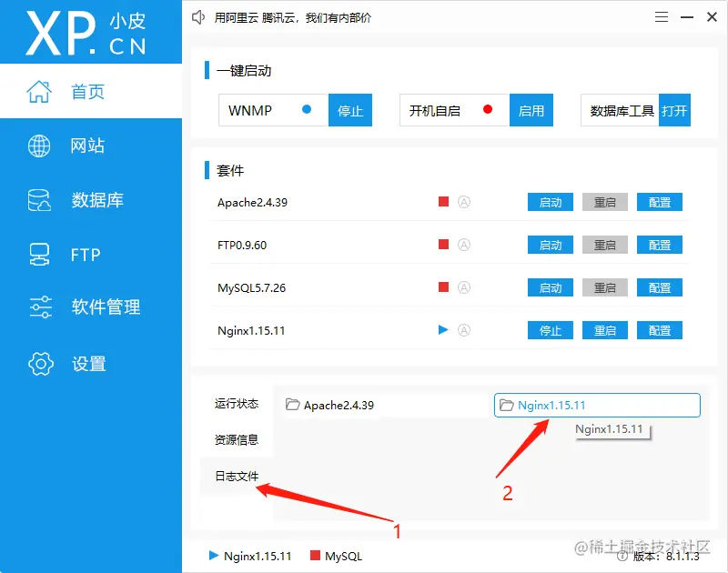Open the 设置 gear icon

pyautogui.click(x=40, y=363)
